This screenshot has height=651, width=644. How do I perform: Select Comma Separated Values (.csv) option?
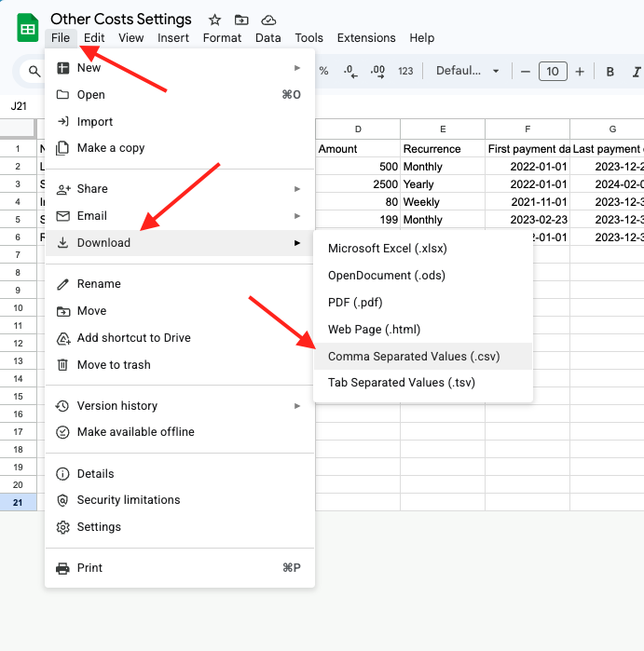coord(415,356)
